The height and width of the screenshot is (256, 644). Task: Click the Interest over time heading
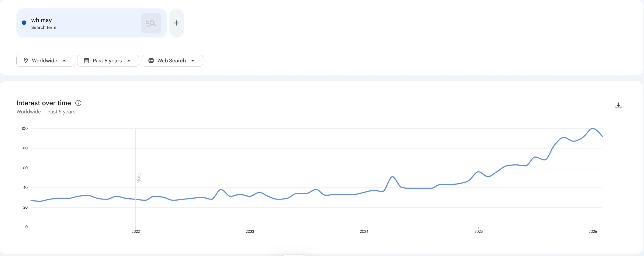pyautogui.click(x=43, y=103)
